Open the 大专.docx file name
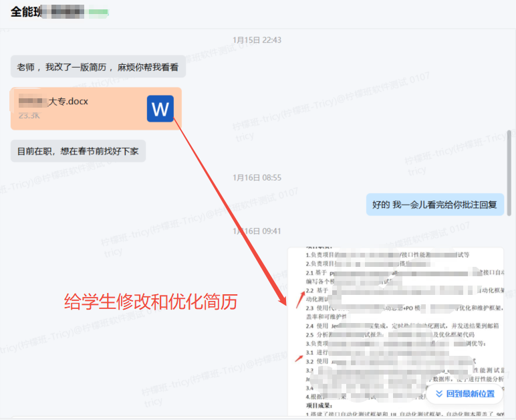 (x=68, y=102)
